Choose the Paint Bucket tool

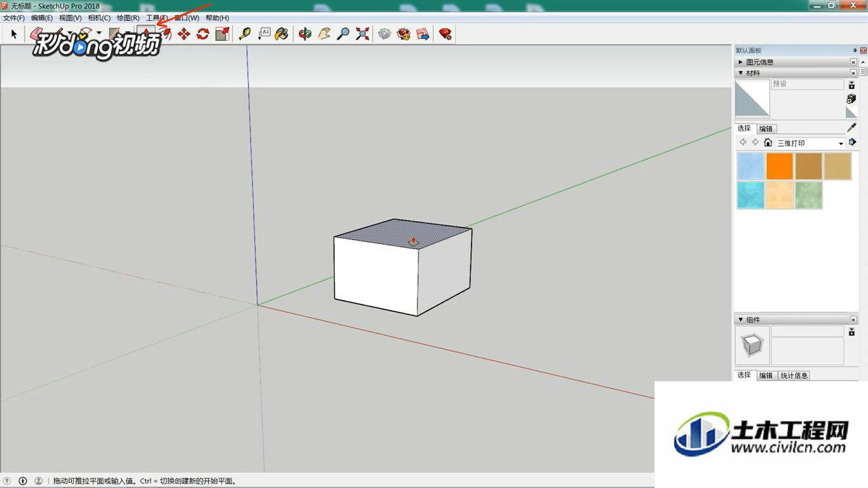click(282, 34)
